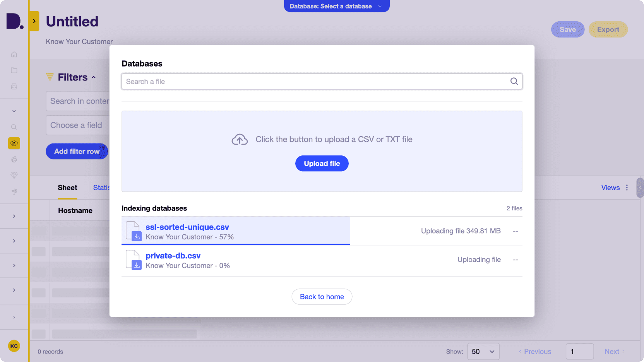Open the folder icon in sidebar
This screenshot has width=644, height=362.
tap(14, 70)
